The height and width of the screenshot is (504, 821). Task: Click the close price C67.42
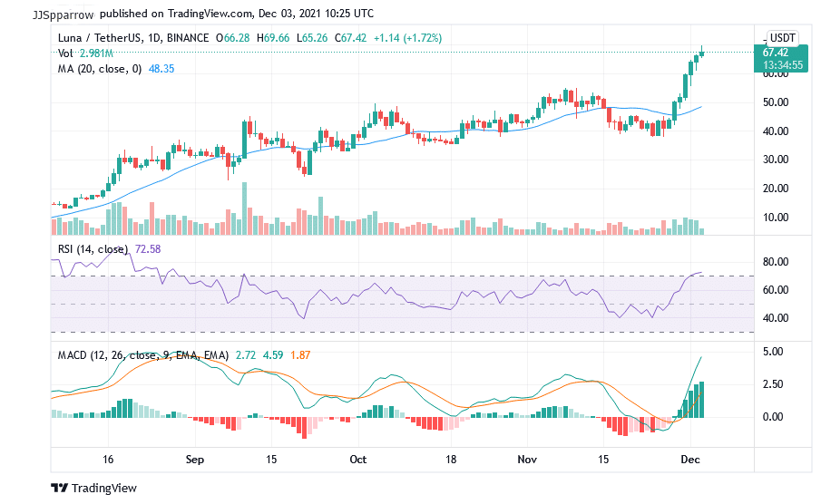(x=350, y=38)
